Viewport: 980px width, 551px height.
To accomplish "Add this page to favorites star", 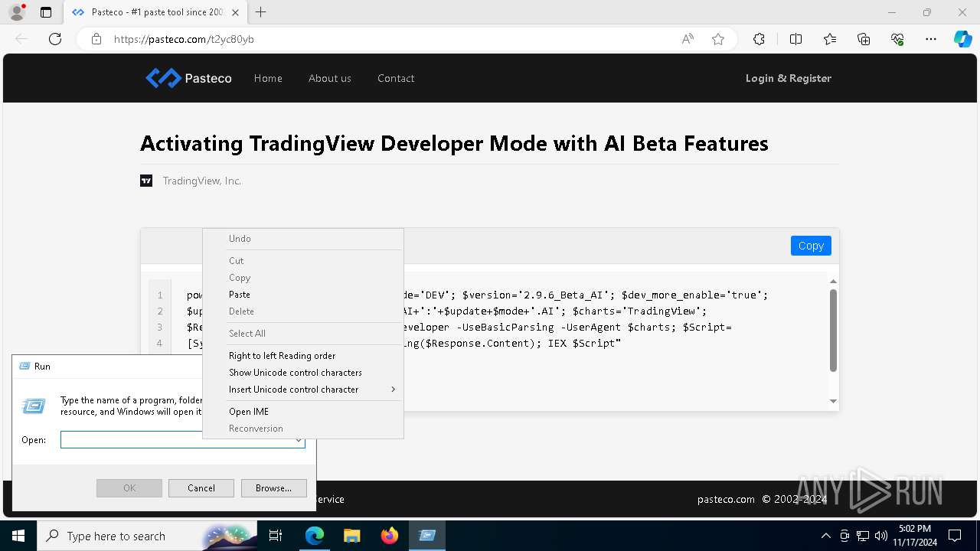I will tap(718, 39).
